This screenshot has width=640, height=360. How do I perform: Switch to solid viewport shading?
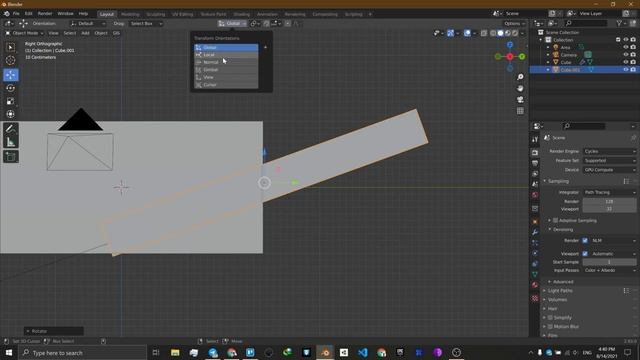point(500,33)
